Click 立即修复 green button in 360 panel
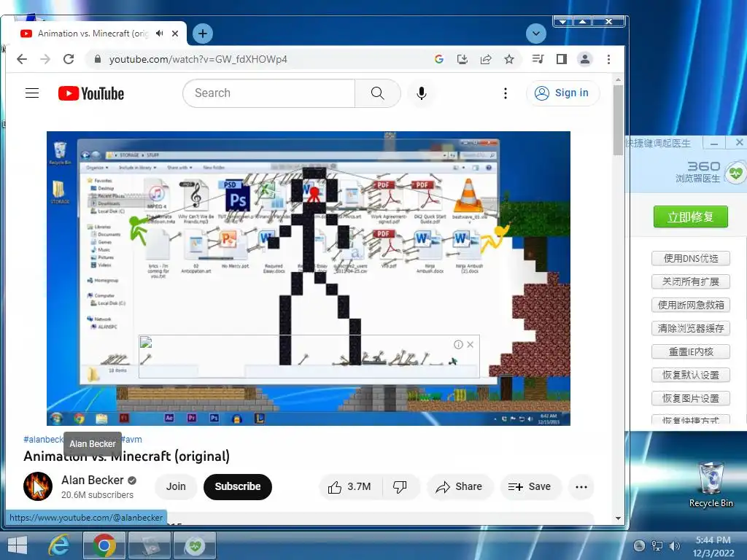Screen dimensions: 747x560 pos(690,217)
